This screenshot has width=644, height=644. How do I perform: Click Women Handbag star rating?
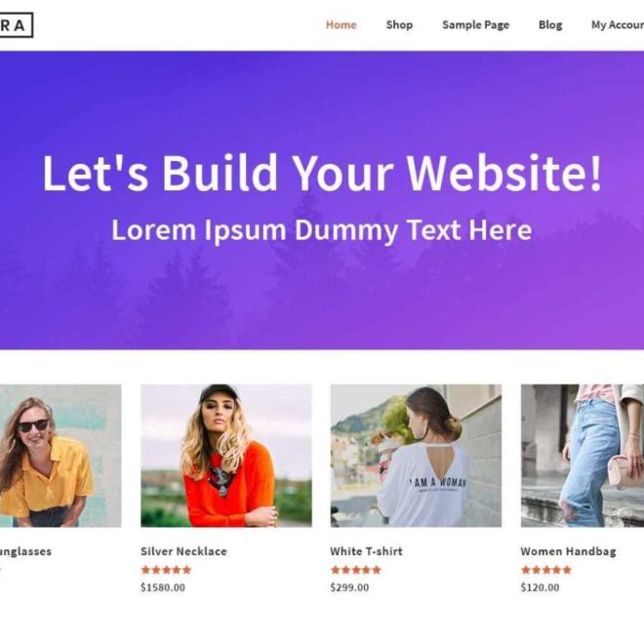[x=546, y=570]
